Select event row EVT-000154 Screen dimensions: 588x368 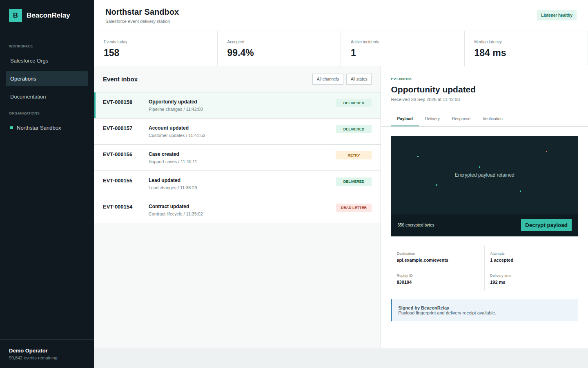pyautogui.click(x=237, y=210)
